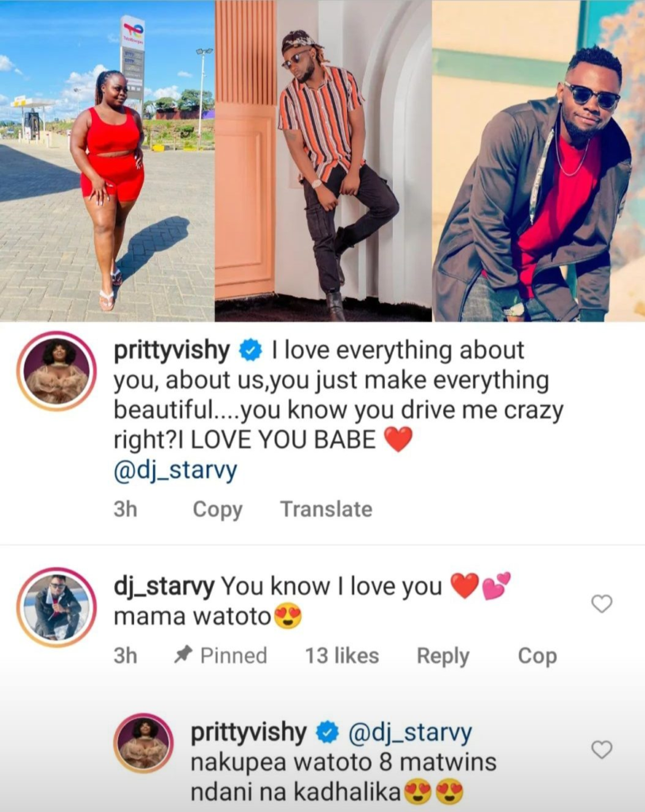Image resolution: width=645 pixels, height=812 pixels.
Task: Open prittyvishy username in caption
Action: pos(171,351)
